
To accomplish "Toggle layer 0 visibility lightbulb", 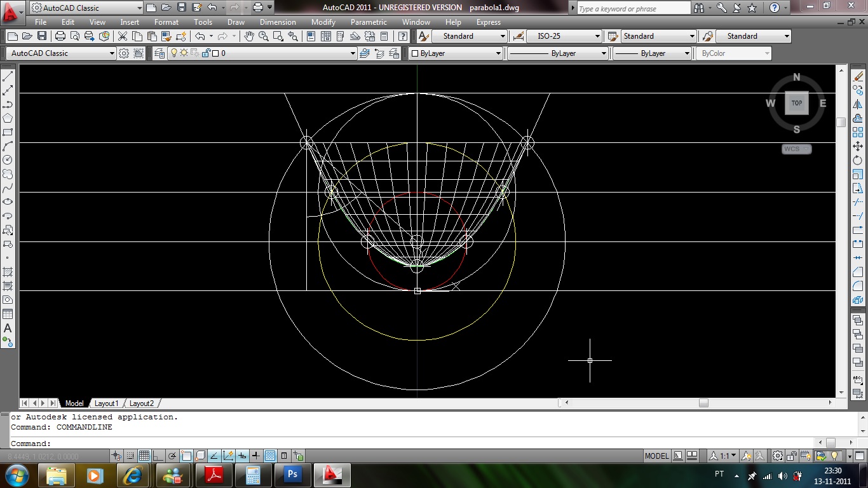I will tap(174, 53).
